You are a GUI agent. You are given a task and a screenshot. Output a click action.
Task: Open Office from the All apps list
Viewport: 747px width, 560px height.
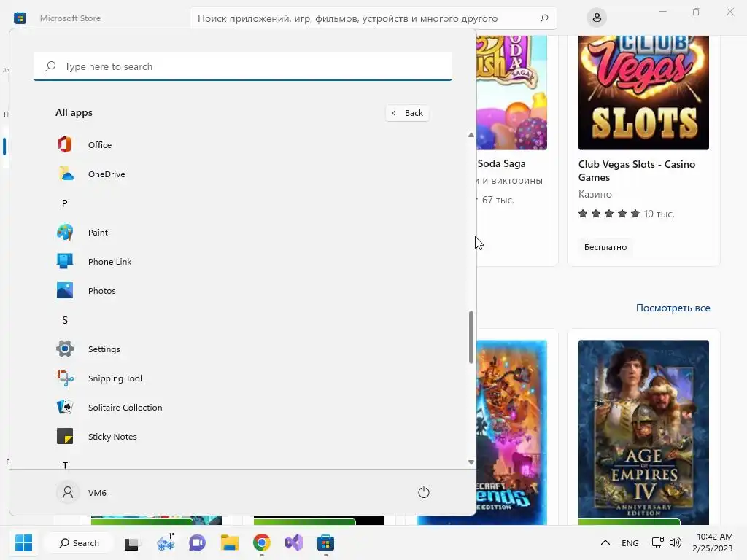coord(242,145)
